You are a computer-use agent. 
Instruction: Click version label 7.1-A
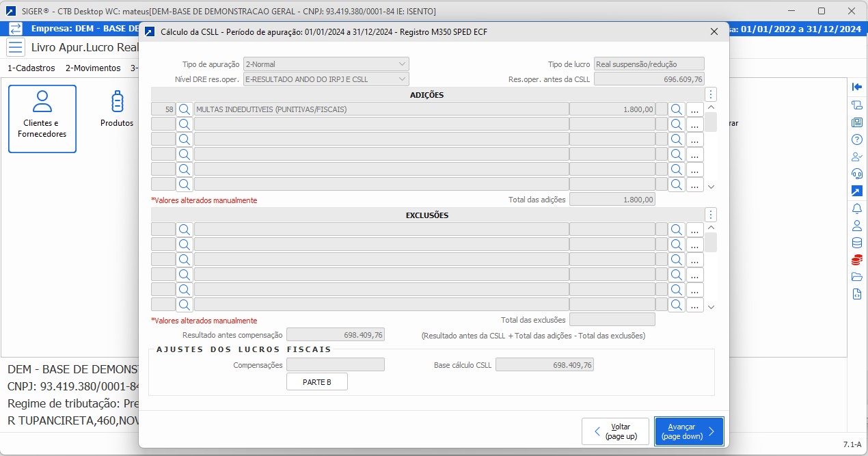(x=852, y=444)
